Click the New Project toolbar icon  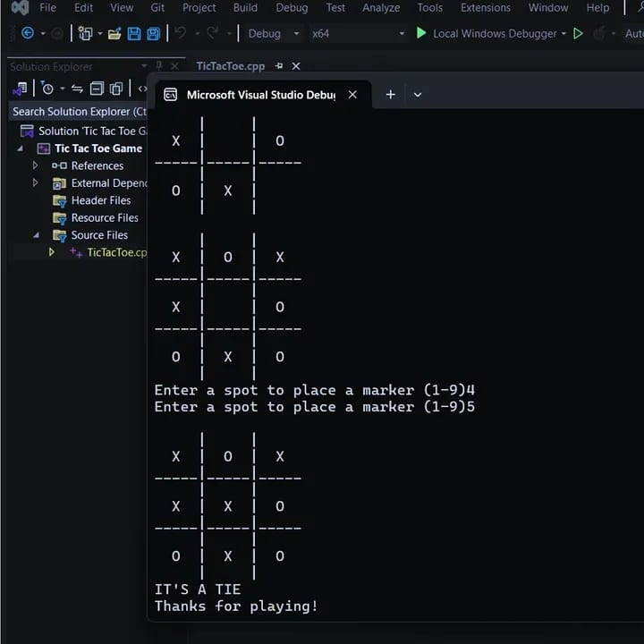click(86, 33)
